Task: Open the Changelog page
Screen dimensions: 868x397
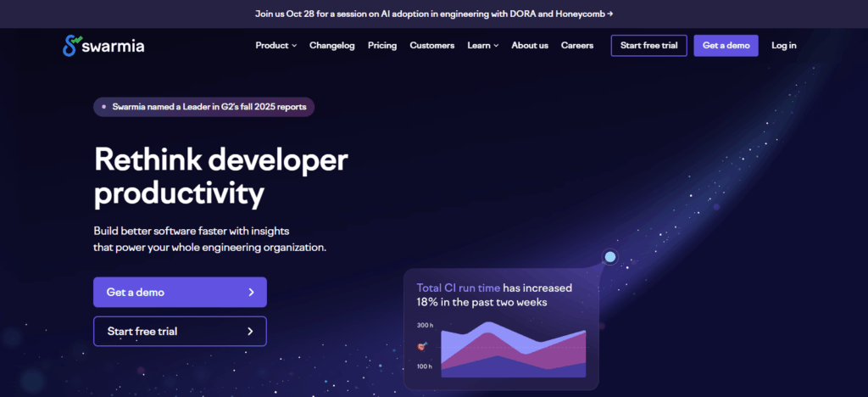Action: point(331,46)
